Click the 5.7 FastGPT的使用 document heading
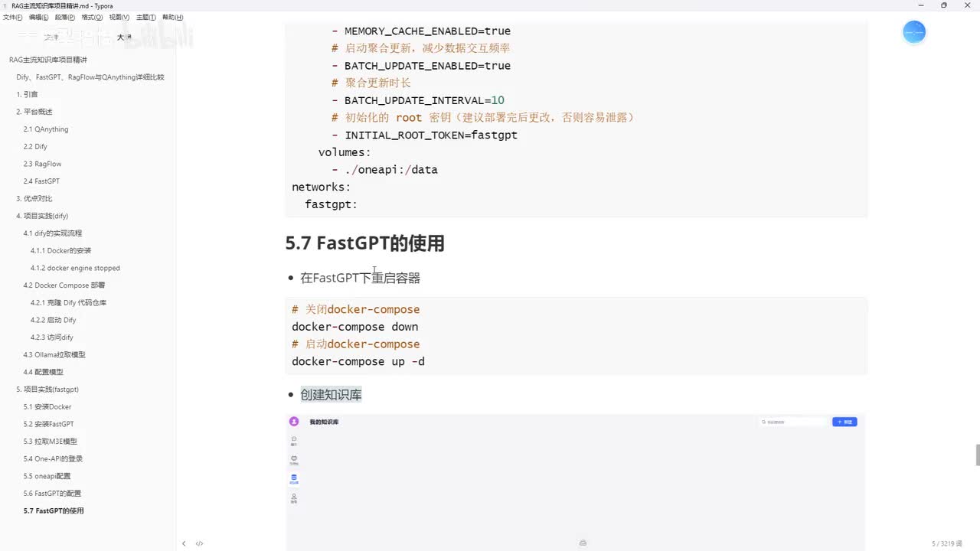980x551 pixels. (x=365, y=243)
